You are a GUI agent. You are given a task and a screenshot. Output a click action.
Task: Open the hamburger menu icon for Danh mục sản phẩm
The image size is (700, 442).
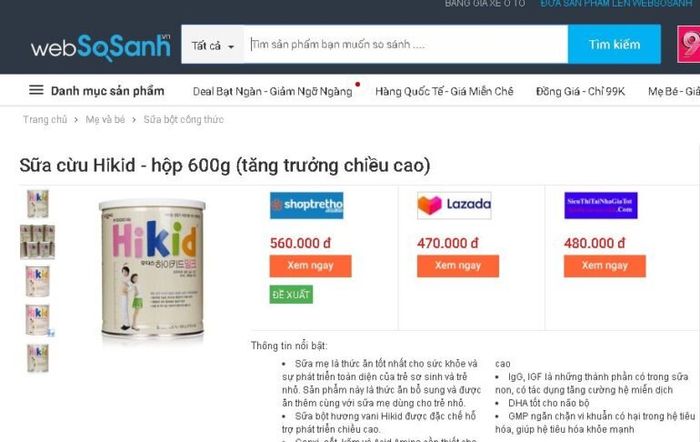click(x=36, y=91)
